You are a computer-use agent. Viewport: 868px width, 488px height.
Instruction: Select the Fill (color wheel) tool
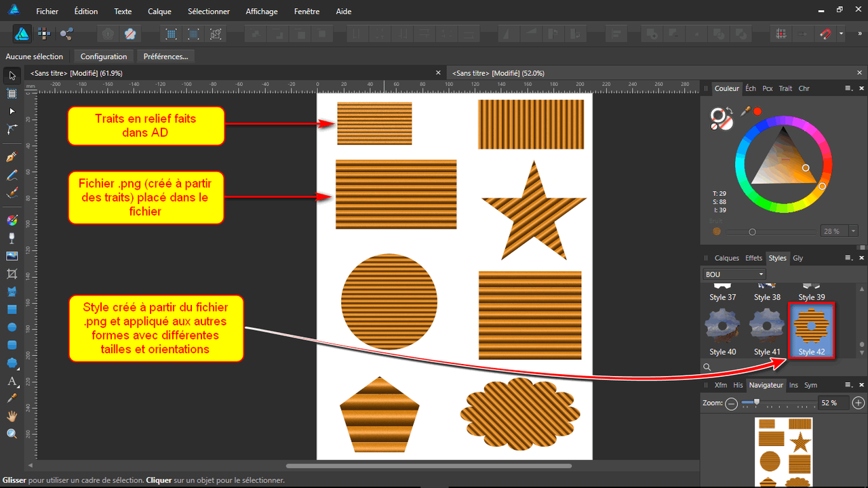pyautogui.click(x=12, y=220)
